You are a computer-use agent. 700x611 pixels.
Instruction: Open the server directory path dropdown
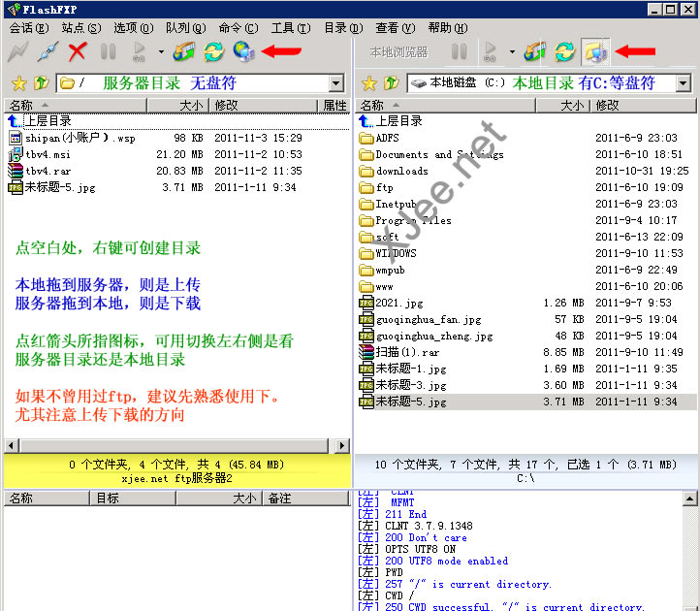click(x=335, y=83)
